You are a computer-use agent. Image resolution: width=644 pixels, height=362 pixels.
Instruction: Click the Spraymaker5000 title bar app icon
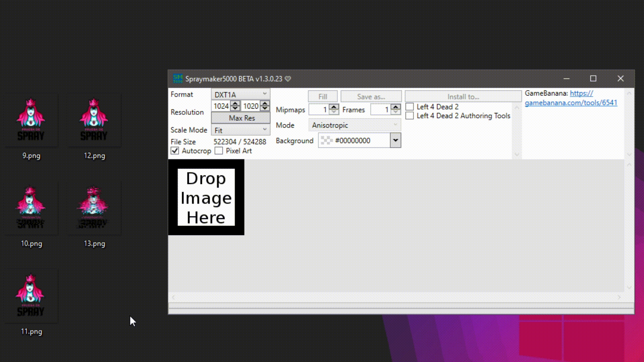(178, 78)
